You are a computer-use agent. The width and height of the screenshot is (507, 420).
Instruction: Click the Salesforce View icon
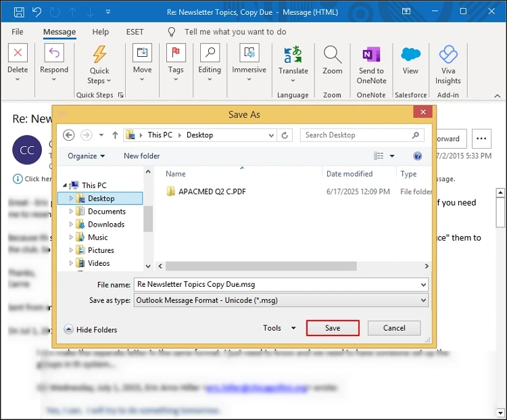410,54
